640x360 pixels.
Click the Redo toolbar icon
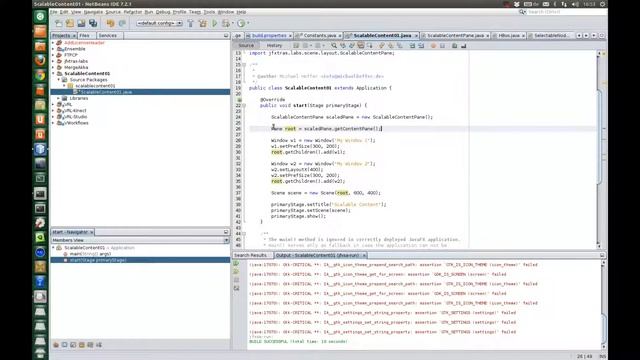click(122, 23)
